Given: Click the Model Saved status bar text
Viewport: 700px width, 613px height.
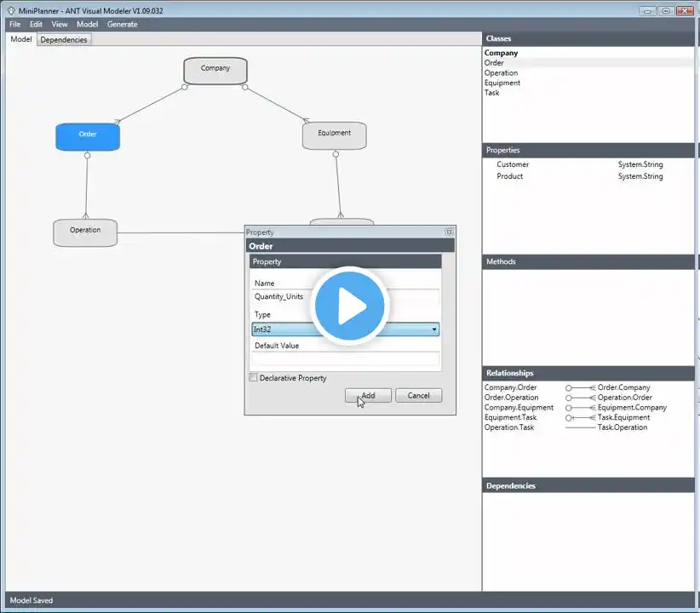Looking at the screenshot, I should tap(32, 600).
